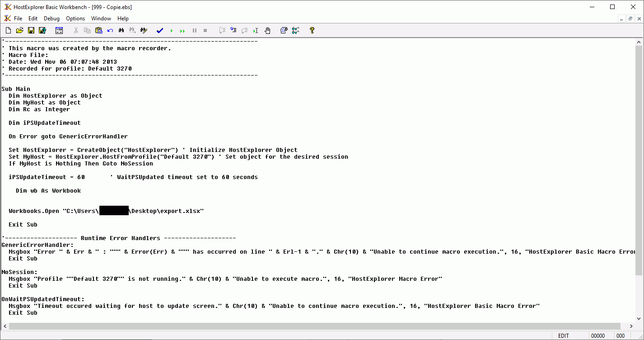The image size is (644, 340).
Task: Check macro syntax with the blue checkmark
Action: click(160, 30)
